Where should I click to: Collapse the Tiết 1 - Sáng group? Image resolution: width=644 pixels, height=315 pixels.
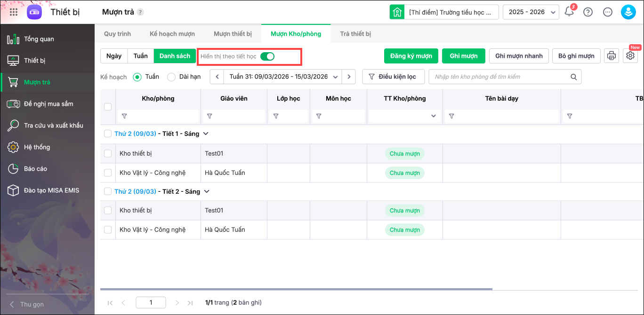coord(206,134)
